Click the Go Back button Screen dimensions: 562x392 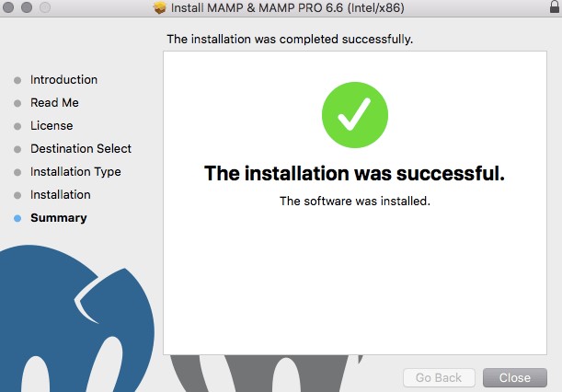pos(439,377)
